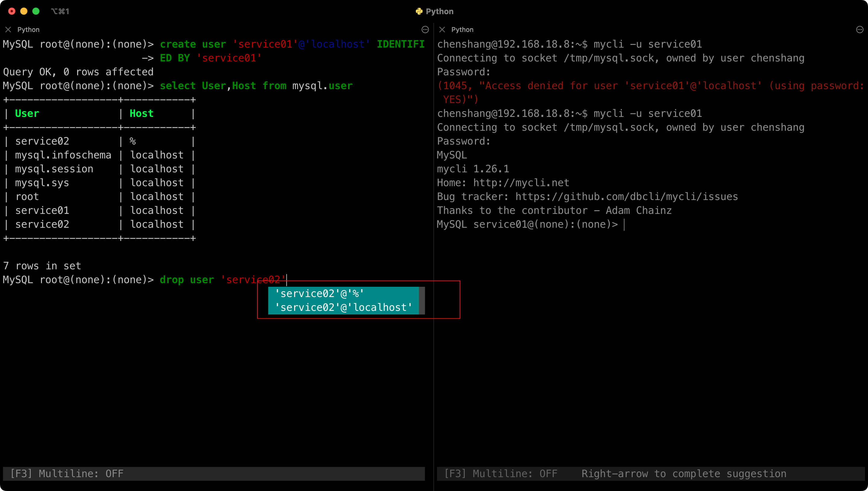Image resolution: width=868 pixels, height=491 pixels.
Task: Close the left Python pane
Action: [8, 30]
